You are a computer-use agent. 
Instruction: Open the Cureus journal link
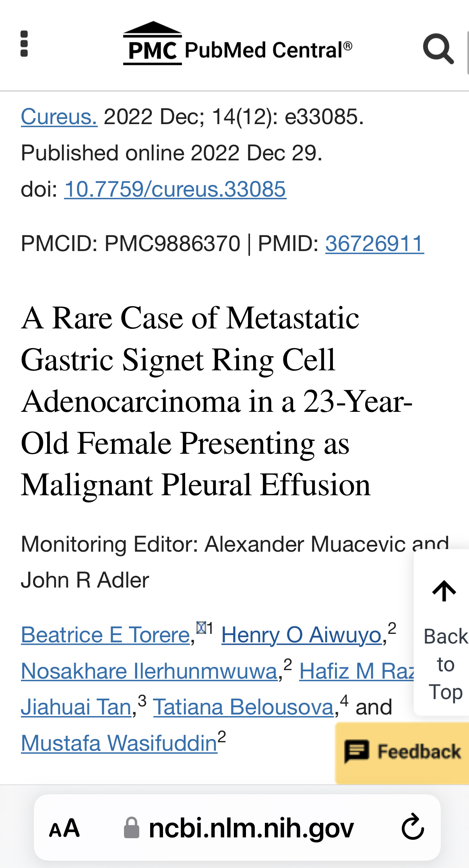click(59, 117)
